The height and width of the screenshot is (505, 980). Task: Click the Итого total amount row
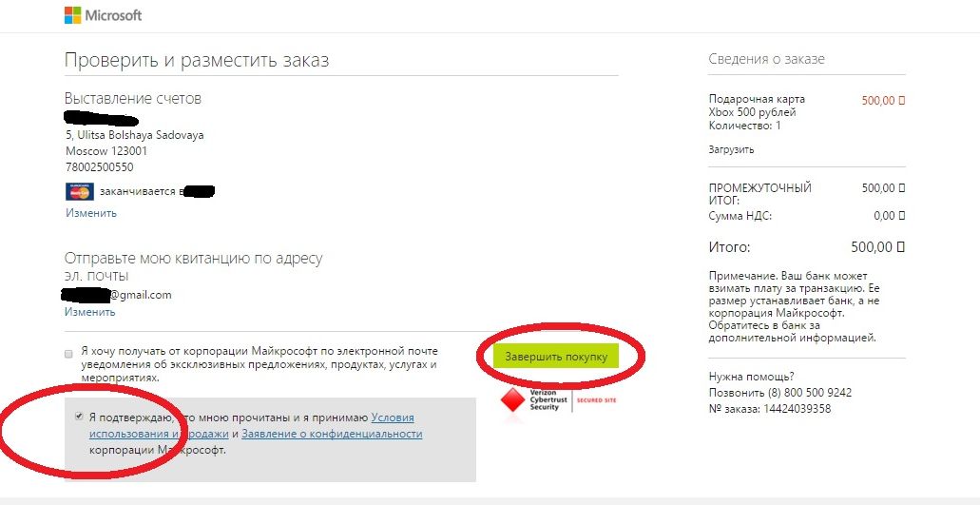(806, 247)
